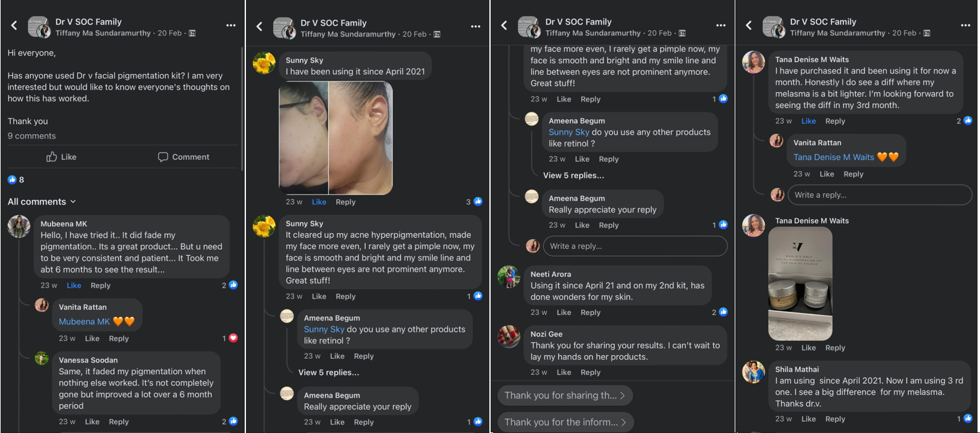Click the blue like reaction icon under the post

tap(12, 180)
